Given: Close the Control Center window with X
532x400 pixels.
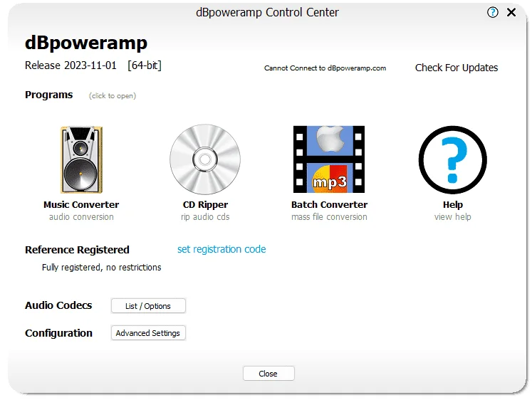Looking at the screenshot, I should 511,13.
